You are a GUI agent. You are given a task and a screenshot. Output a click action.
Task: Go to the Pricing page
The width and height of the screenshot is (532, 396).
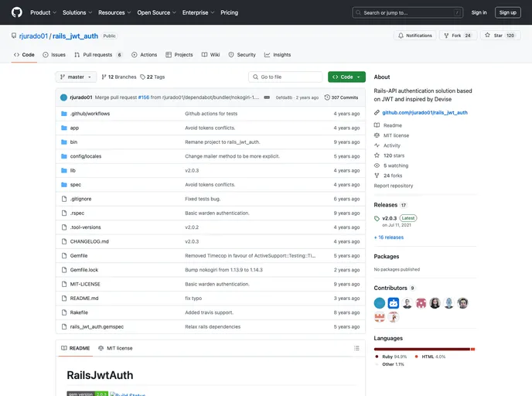(230, 12)
